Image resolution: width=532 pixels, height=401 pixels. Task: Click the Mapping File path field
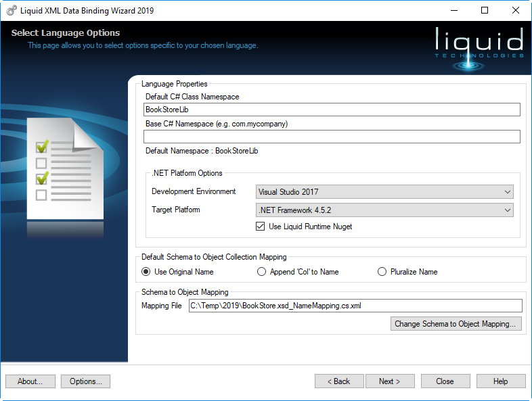point(355,306)
